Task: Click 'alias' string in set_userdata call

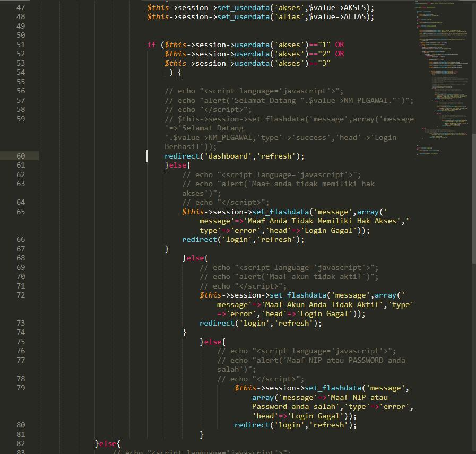Action: point(289,16)
